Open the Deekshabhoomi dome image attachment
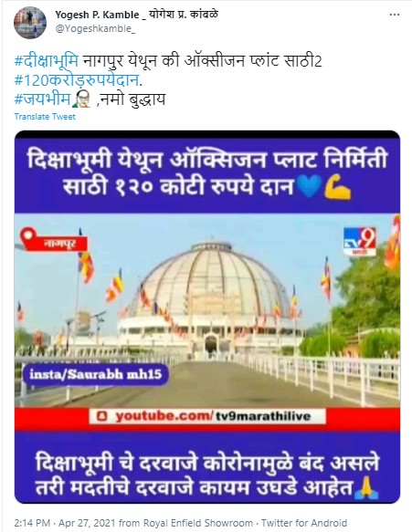 point(207,317)
